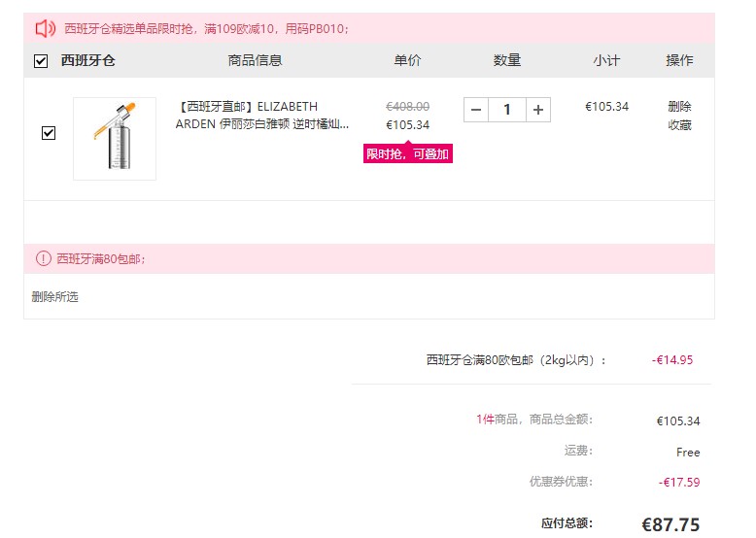The height and width of the screenshot is (538, 756).
Task: Click the 西班牙满80包邮 shipping notice
Action: coord(101,259)
